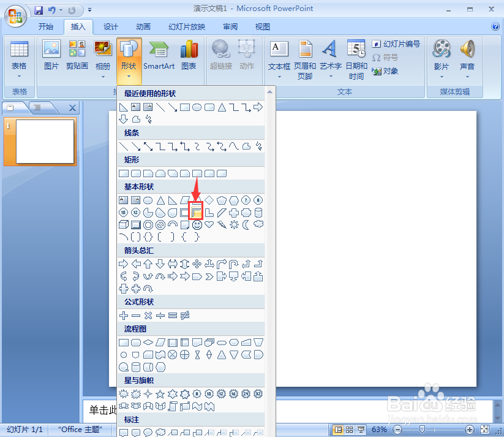Image resolution: width=504 pixels, height=437 pixels.
Task: Select the right arrow in block arrows
Action: pyautogui.click(x=124, y=264)
